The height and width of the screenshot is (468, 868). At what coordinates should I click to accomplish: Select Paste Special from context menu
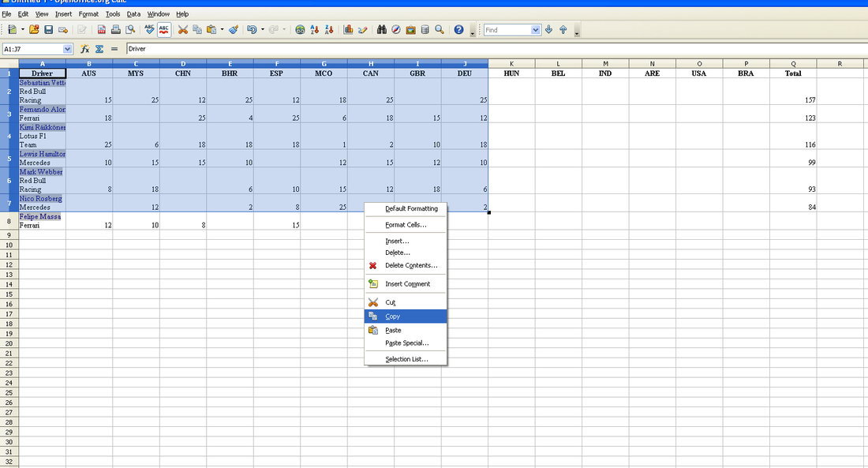[x=406, y=343]
